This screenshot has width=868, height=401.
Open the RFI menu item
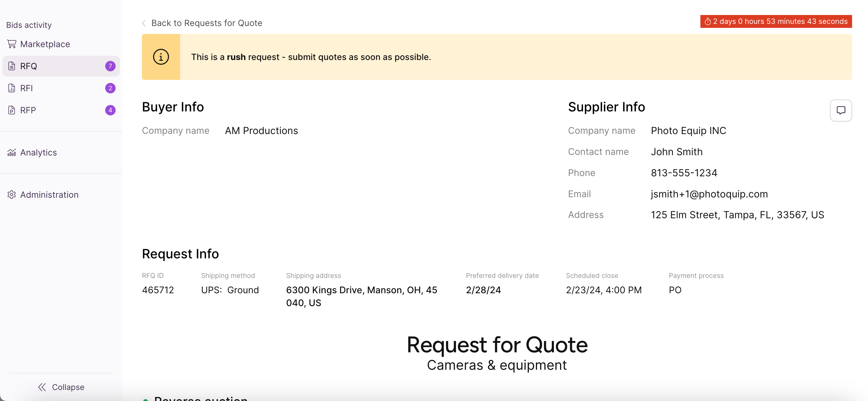[27, 88]
